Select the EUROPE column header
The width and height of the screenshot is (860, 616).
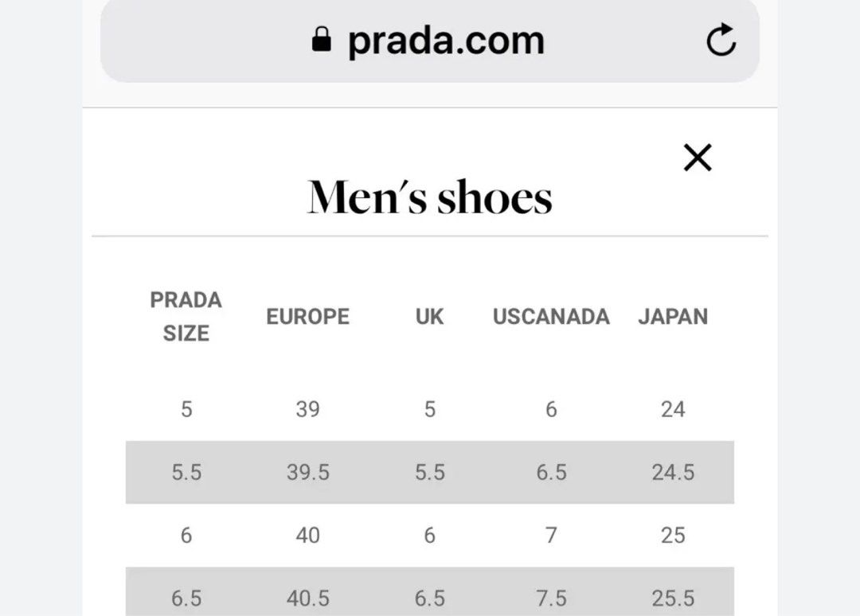307,317
